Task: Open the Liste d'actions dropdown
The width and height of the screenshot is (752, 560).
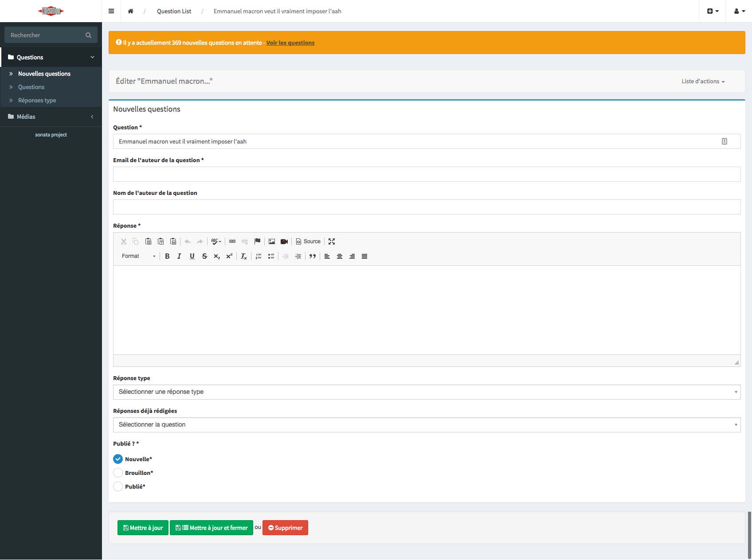Action: point(703,82)
